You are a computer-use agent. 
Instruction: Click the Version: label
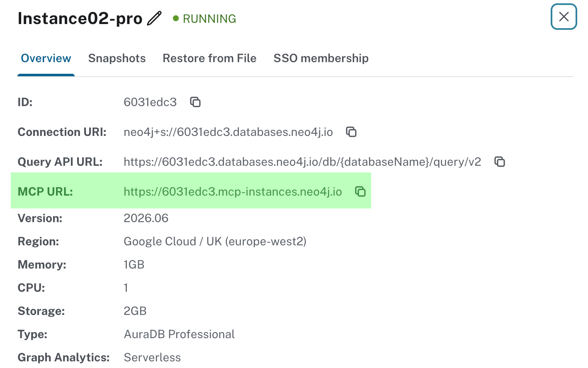(40, 218)
